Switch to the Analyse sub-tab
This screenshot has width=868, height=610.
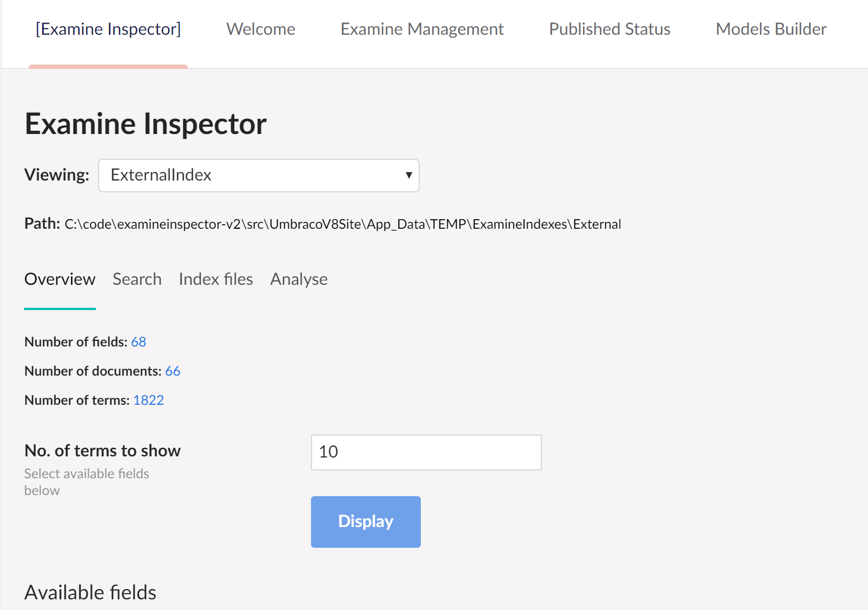coord(299,279)
